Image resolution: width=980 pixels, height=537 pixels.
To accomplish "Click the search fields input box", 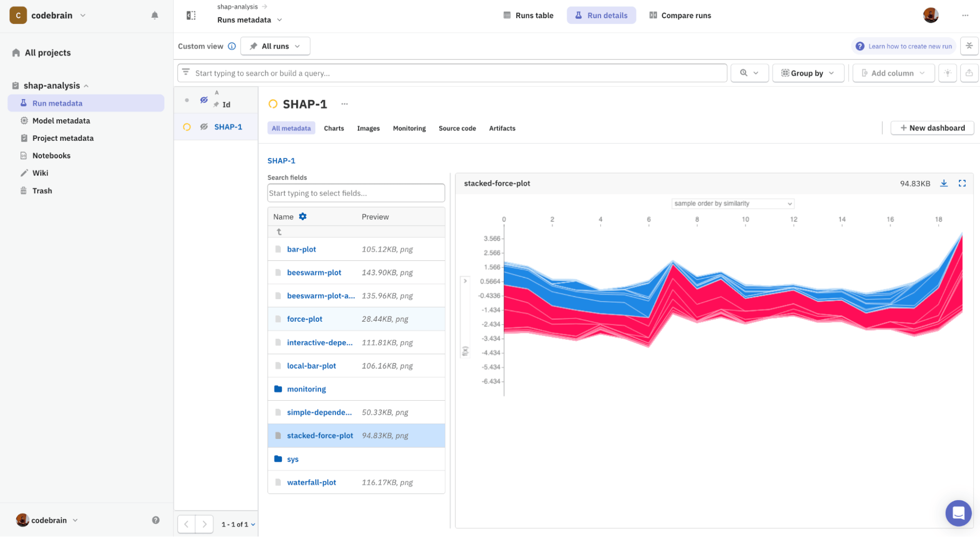I will click(355, 193).
